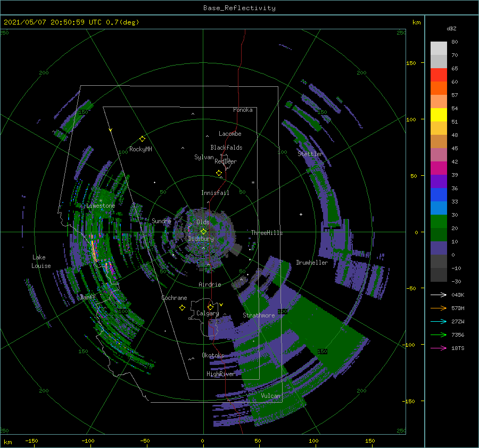Click the Base_Reflectivity title text
Viewport: 479px width, 448px height.
pyautogui.click(x=240, y=8)
